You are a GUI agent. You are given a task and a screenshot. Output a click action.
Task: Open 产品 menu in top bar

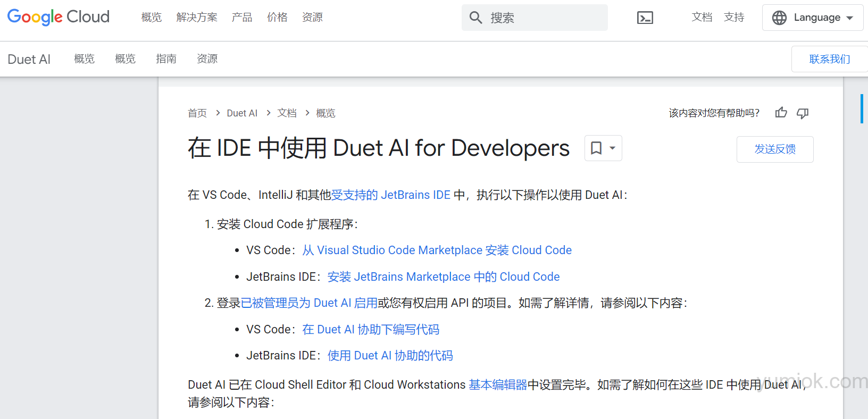[242, 18]
